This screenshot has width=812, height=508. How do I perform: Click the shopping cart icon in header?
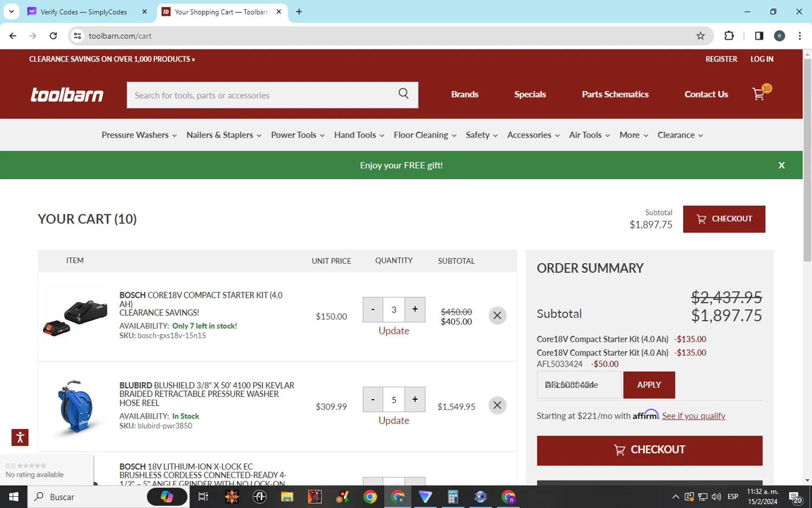tap(759, 94)
